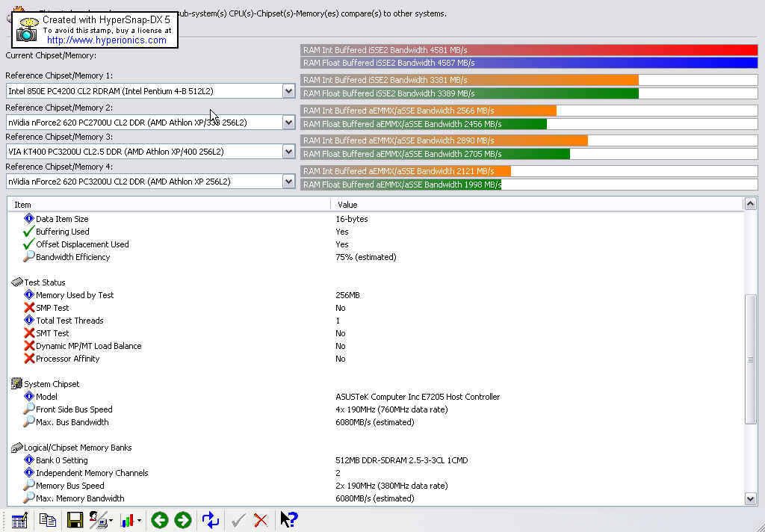Select the Logical/Chipset Memory Banks heading
765x532 pixels.
click(376, 448)
